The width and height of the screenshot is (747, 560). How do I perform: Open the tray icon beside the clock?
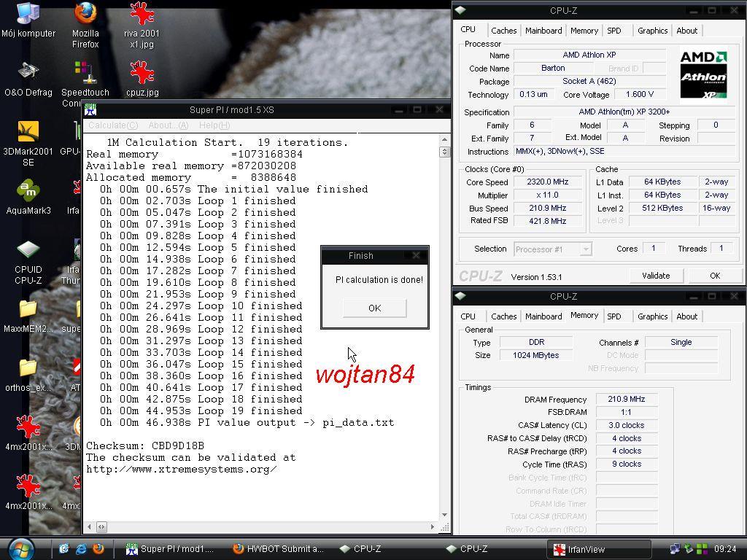pyautogui.click(x=703, y=549)
